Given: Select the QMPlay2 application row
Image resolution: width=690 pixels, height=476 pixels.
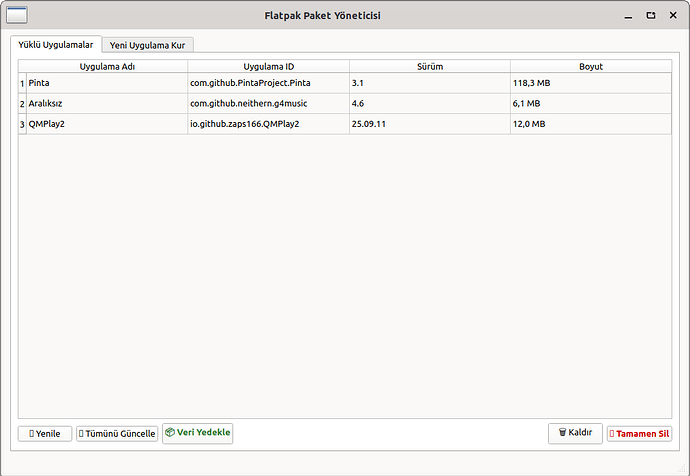Looking at the screenshot, I should [106, 124].
